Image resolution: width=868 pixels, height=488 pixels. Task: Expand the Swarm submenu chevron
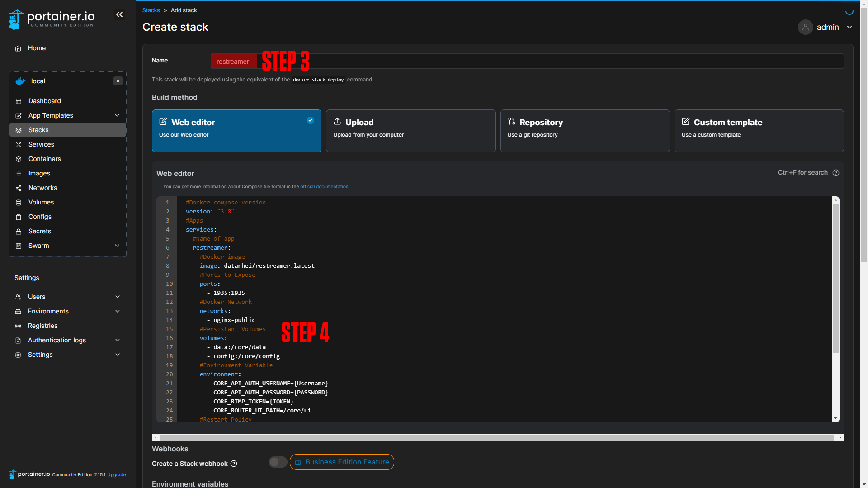[x=117, y=246]
